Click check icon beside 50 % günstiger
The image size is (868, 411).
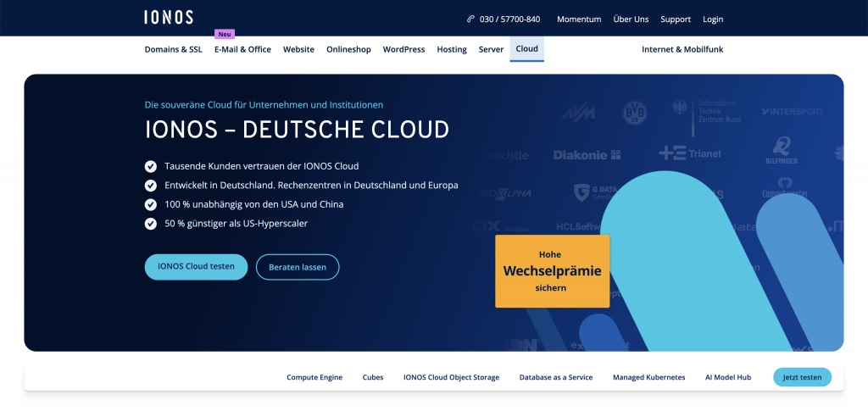(x=151, y=224)
